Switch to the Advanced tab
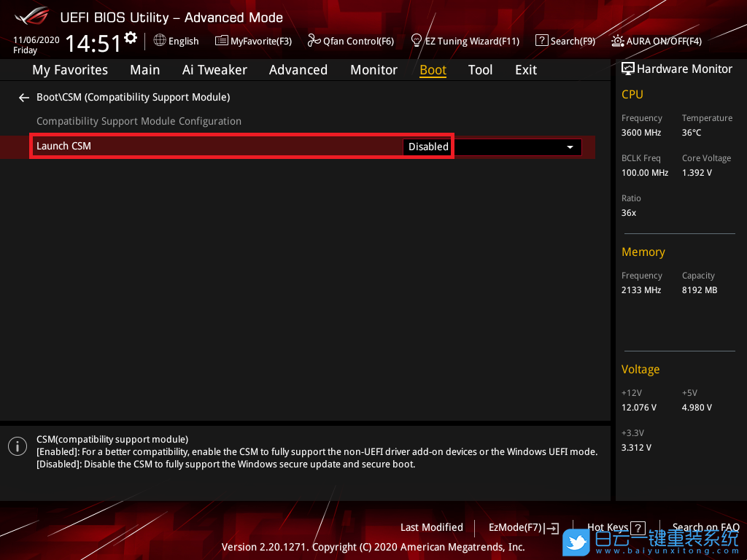 pyautogui.click(x=298, y=70)
